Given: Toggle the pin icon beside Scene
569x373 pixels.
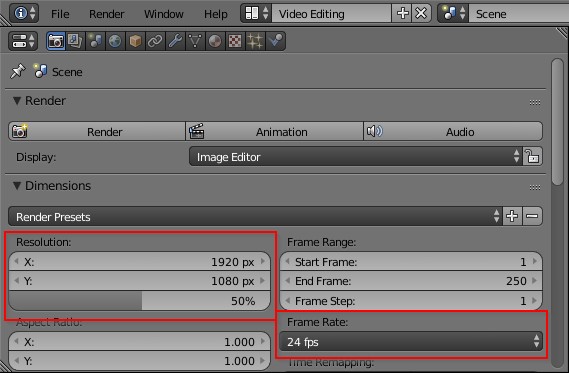Looking at the screenshot, I should 17,71.
